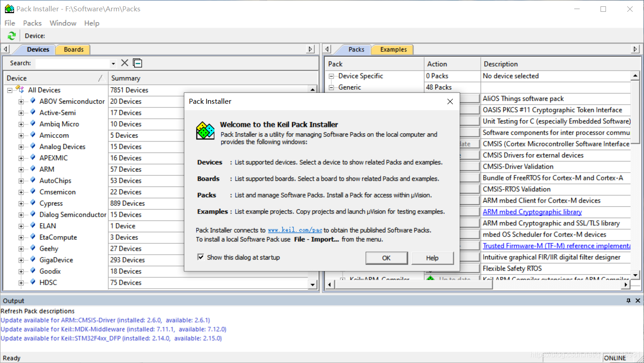The width and height of the screenshot is (644, 363).
Task: Open the Trusted Firmware-M reference link
Action: (557, 246)
